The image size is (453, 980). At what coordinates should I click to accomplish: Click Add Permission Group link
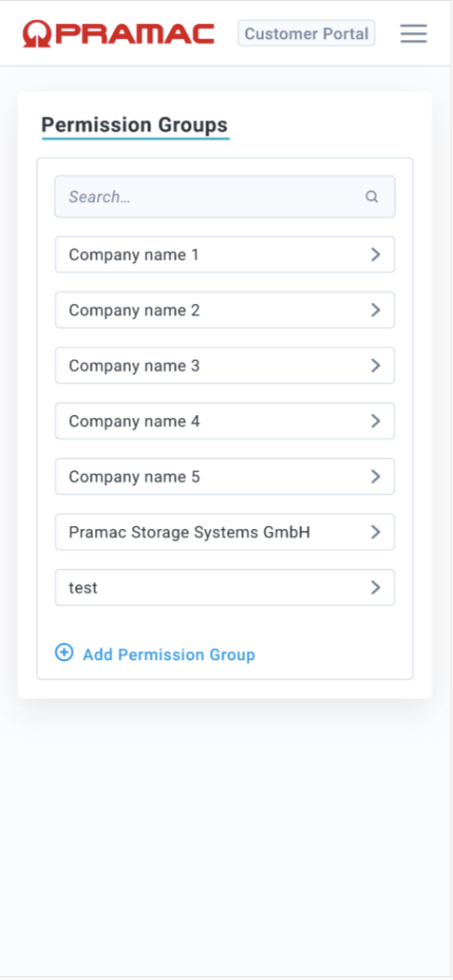(x=169, y=654)
